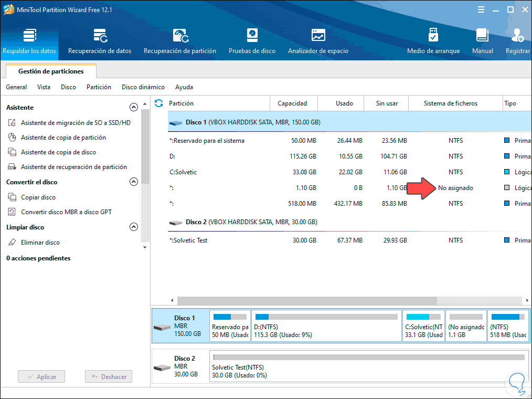The image size is (532, 399).
Task: Open Medio de arranque builder
Action: point(433,36)
